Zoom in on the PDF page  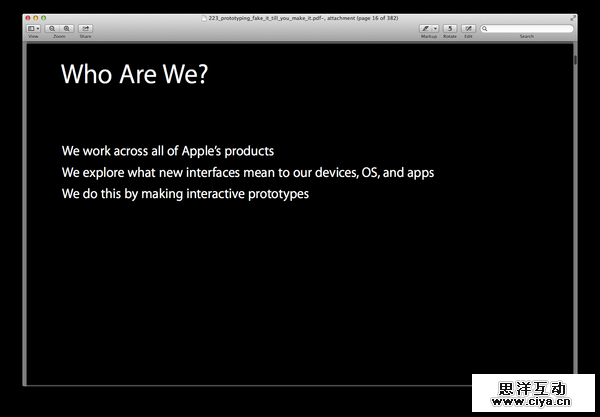click(x=67, y=29)
